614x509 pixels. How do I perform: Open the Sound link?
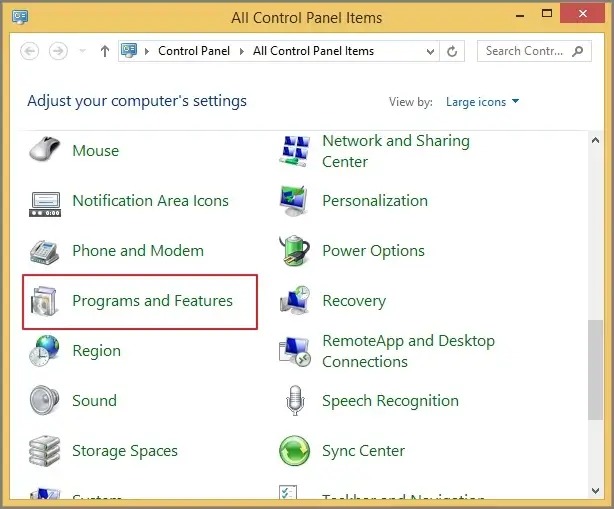click(x=94, y=401)
